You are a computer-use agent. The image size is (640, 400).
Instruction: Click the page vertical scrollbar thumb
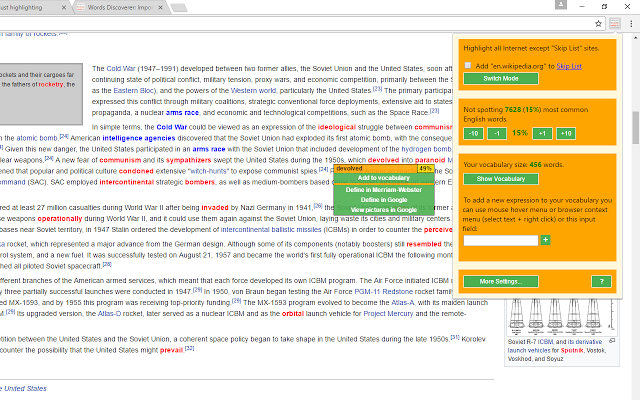click(x=636, y=127)
